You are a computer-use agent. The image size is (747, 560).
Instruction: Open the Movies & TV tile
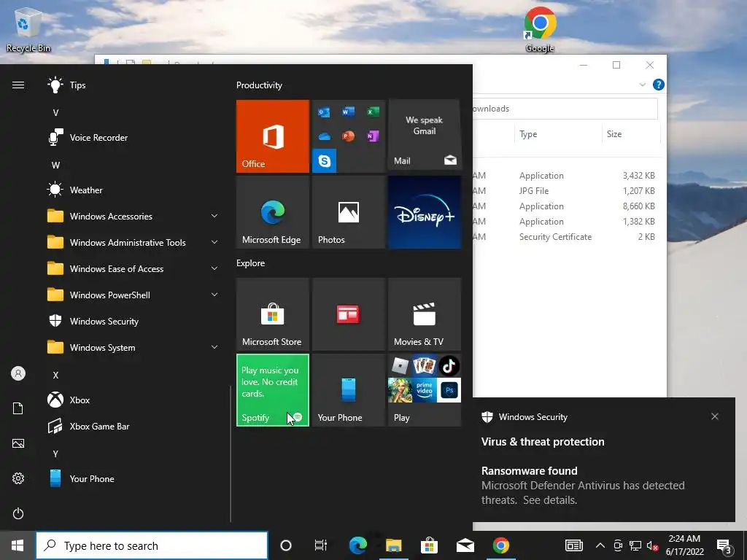[x=425, y=314]
